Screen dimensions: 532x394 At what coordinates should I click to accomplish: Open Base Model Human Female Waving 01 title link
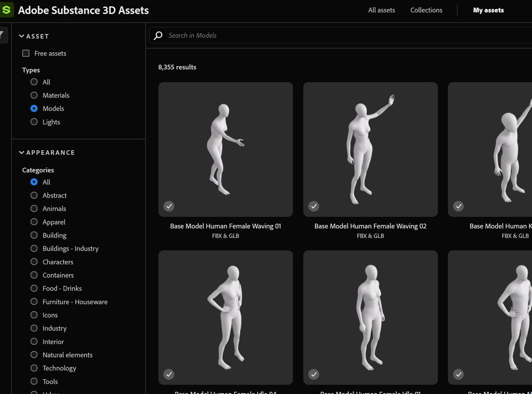point(226,226)
